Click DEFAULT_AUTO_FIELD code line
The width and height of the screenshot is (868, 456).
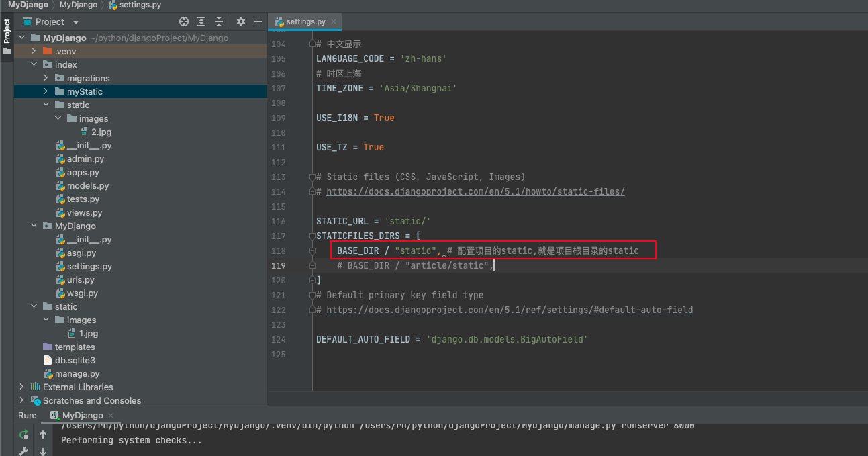[452, 339]
